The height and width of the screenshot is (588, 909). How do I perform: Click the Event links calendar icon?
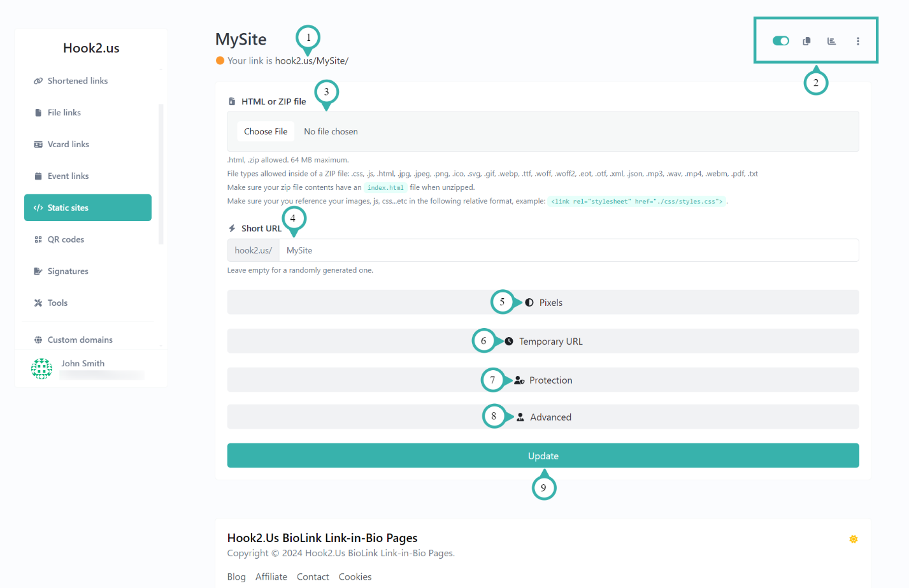(39, 176)
